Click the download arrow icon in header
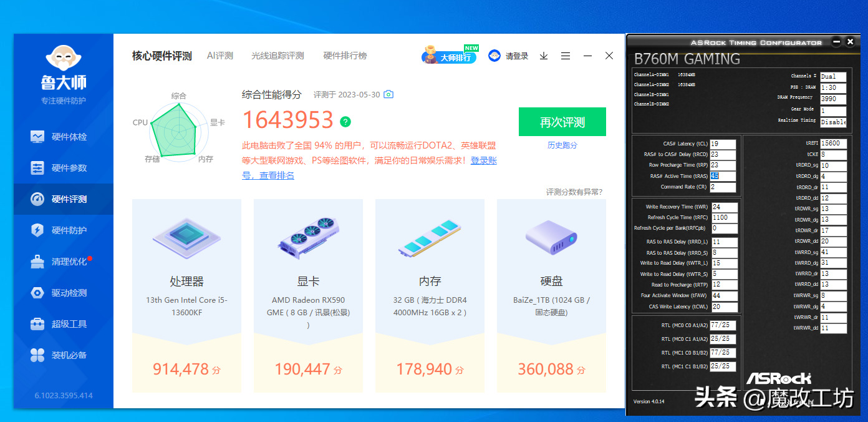Image resolution: width=868 pixels, height=422 pixels. tap(544, 56)
